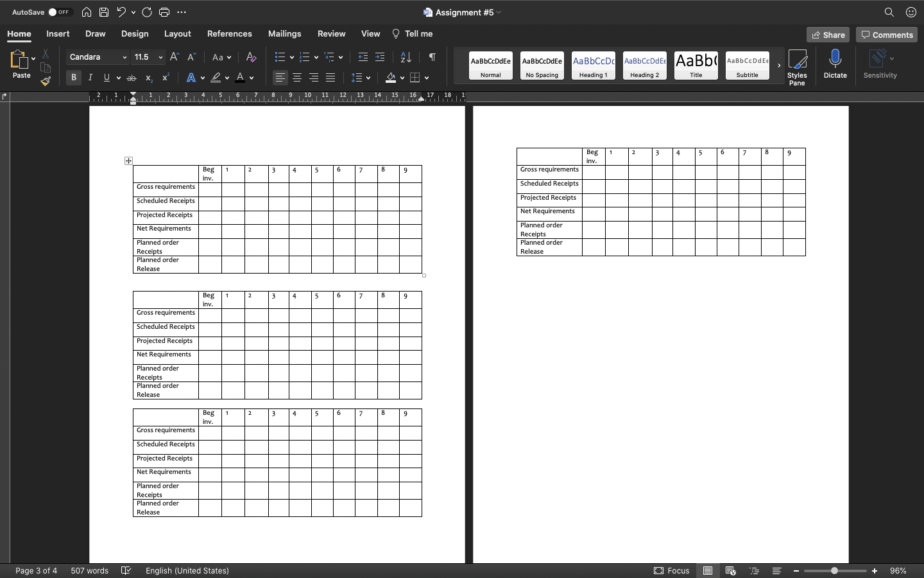924x578 pixels.
Task: Increase the font size
Action: 175,57
